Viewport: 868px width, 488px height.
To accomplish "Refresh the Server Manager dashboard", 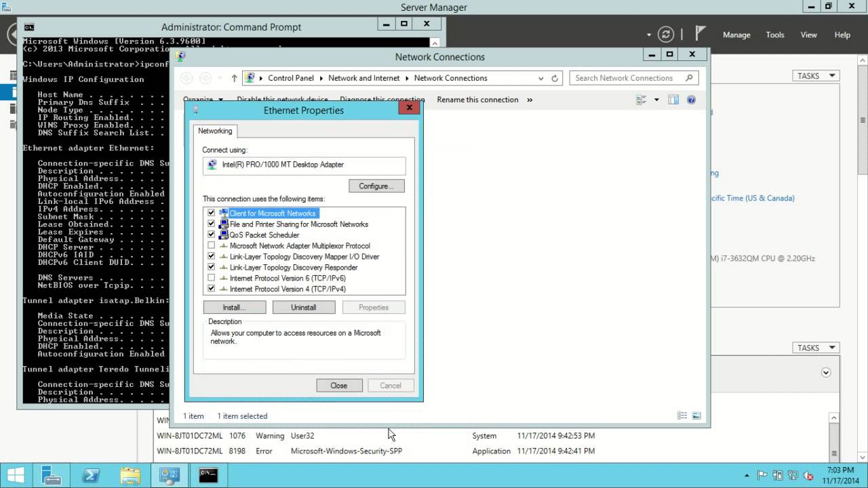I will (667, 35).
